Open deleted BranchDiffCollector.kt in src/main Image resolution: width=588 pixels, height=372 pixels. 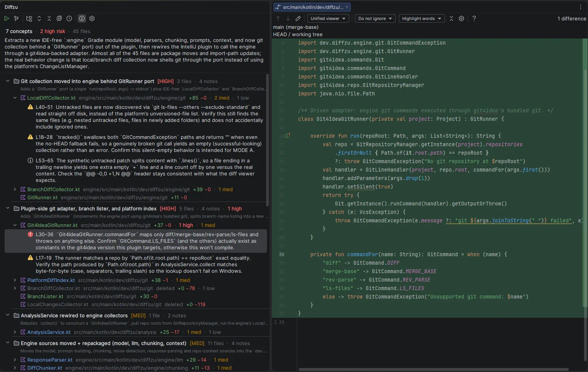(53, 288)
